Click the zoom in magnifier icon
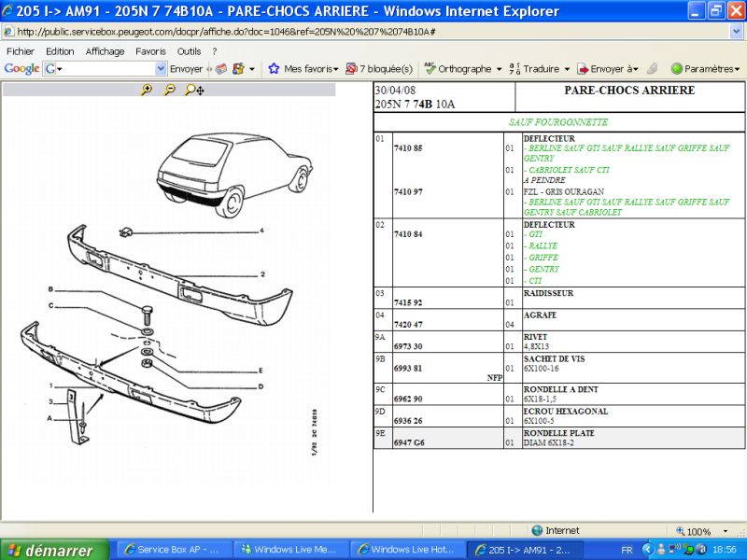The width and height of the screenshot is (747, 560). [147, 90]
